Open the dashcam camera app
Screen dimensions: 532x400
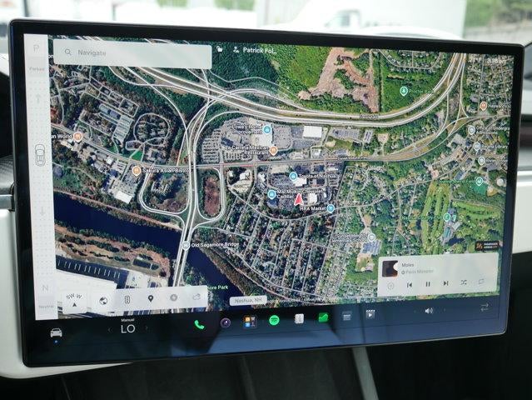[x=226, y=322]
